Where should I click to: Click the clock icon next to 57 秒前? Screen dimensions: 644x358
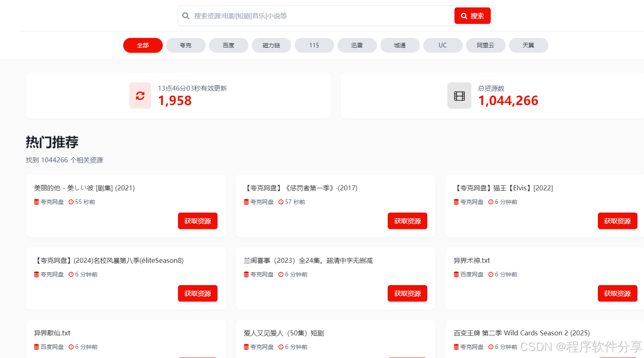(x=281, y=202)
